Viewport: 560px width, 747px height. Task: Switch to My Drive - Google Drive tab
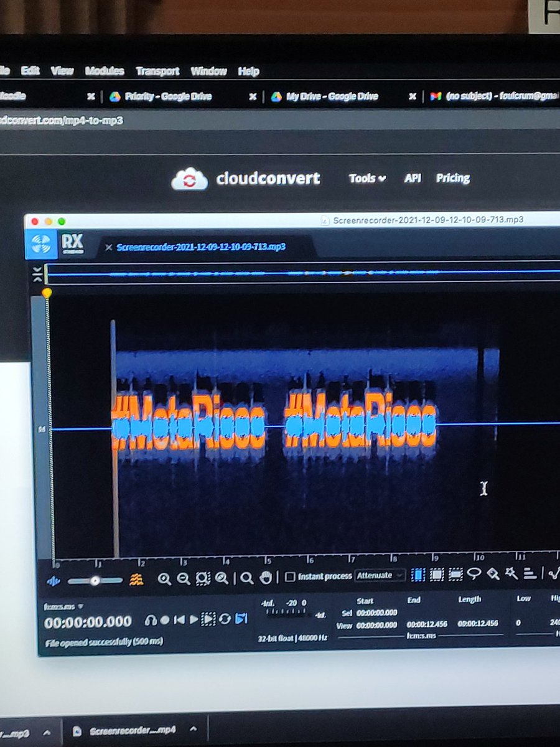[x=332, y=96]
